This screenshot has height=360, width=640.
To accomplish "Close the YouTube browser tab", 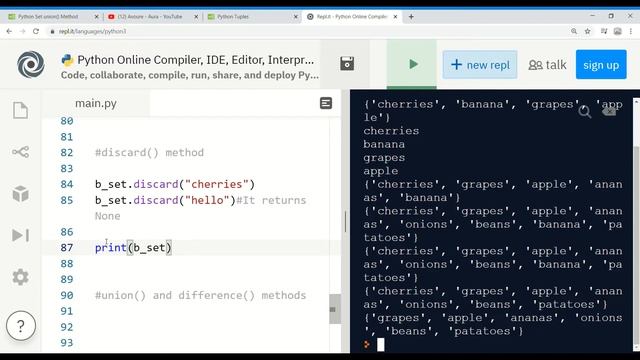I will tap(196, 17).
